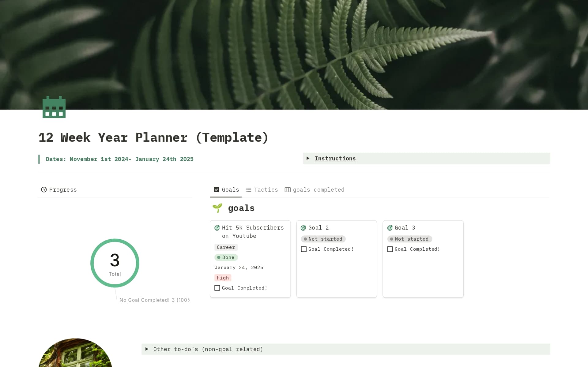Click the board icon beside goals completed
The image size is (588, 367).
coord(288,189)
